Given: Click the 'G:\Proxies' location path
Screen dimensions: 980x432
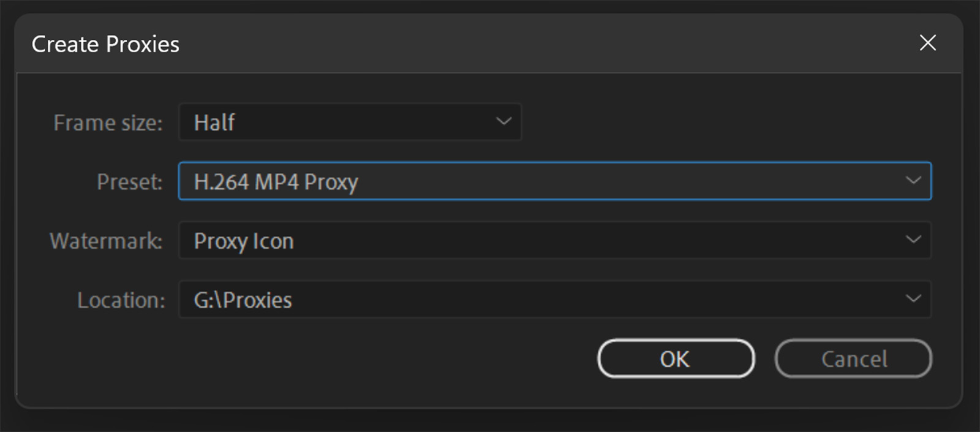Looking at the screenshot, I should (243, 300).
